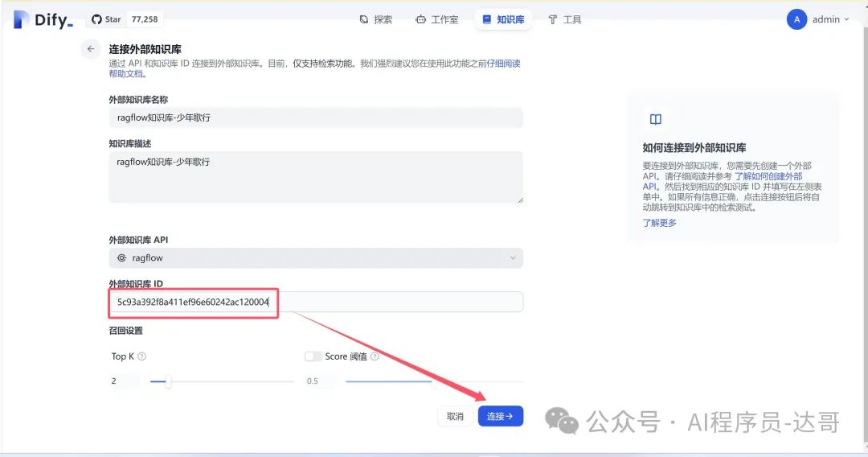The height and width of the screenshot is (457, 868).
Task: Click the book icon in help panel
Action: tap(656, 119)
